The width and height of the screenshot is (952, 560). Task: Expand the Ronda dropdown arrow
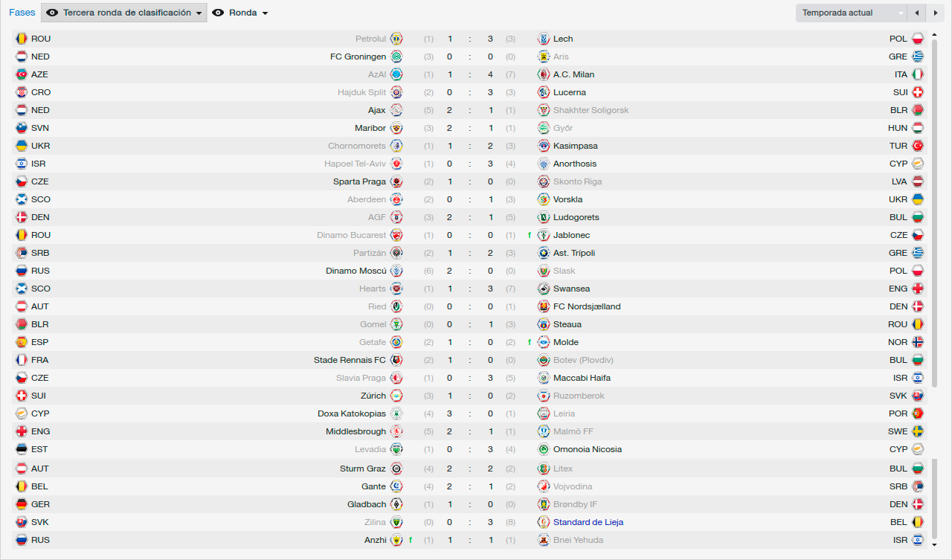[x=266, y=13]
